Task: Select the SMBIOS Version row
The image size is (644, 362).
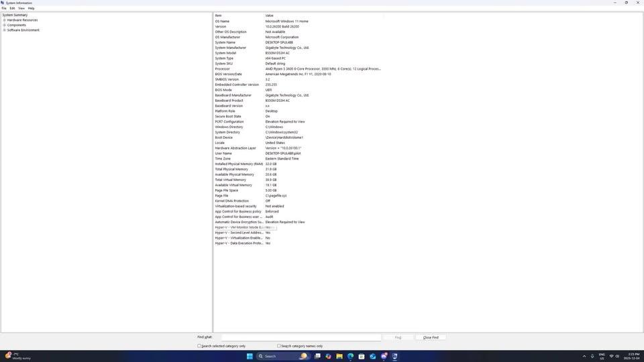Action: (x=299, y=80)
